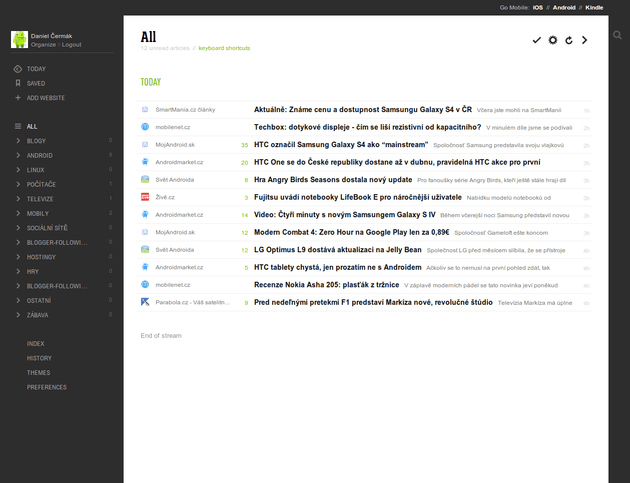Click Parabola.cz feed favicon
Image resolution: width=630 pixels, height=483 pixels.
145,302
